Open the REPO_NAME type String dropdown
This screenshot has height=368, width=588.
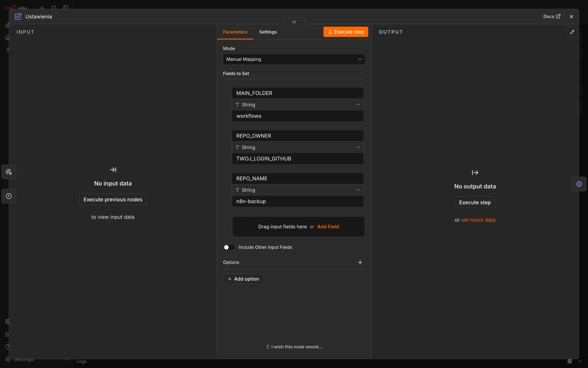click(298, 190)
